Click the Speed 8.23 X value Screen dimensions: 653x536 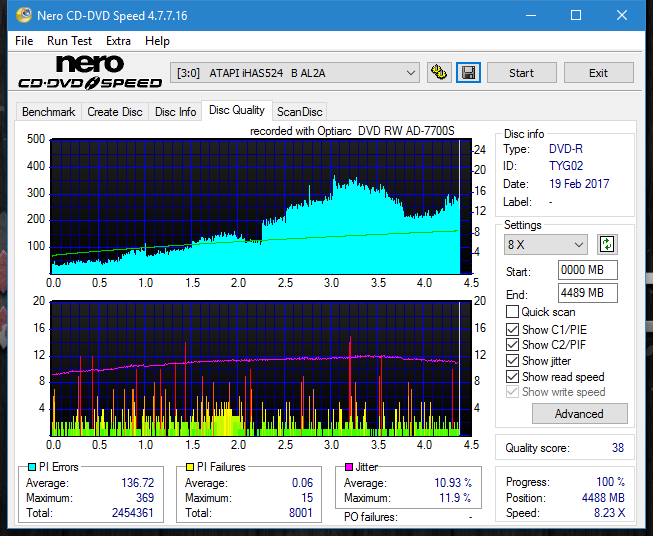609,513
